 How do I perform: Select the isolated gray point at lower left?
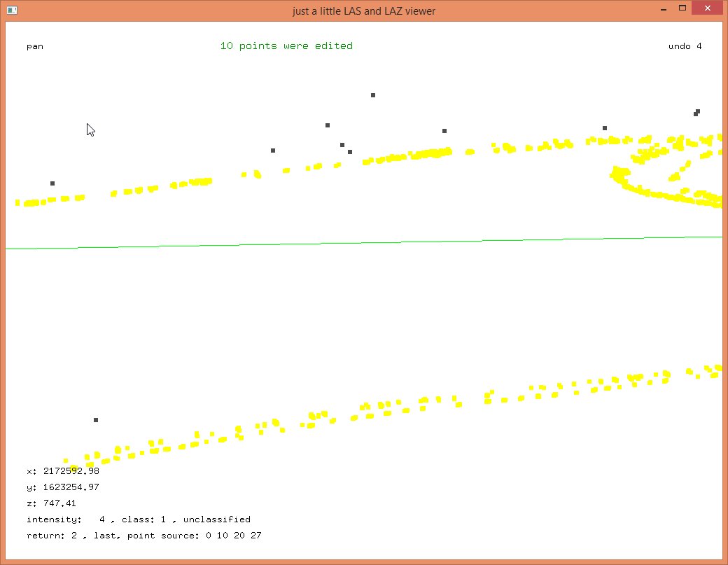pyautogui.click(x=96, y=420)
